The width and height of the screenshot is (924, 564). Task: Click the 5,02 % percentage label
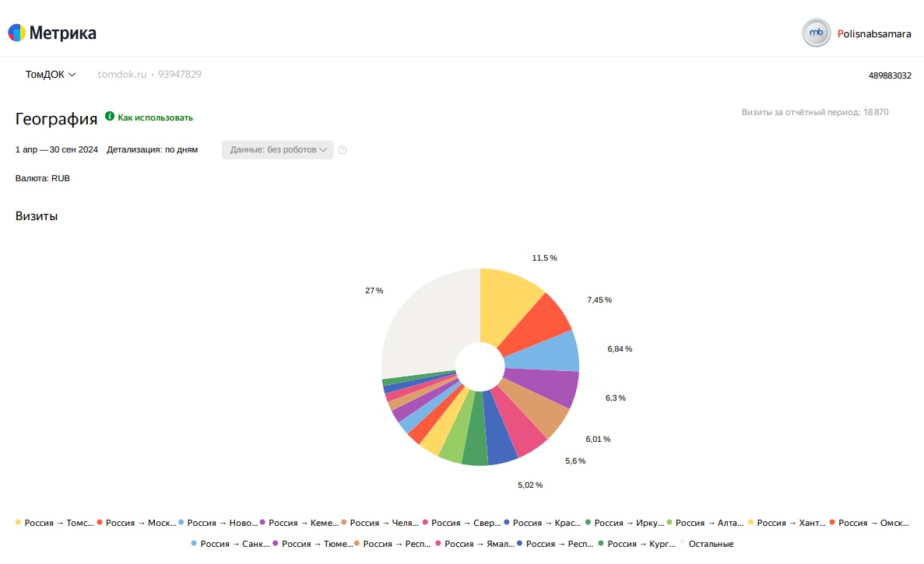(530, 485)
